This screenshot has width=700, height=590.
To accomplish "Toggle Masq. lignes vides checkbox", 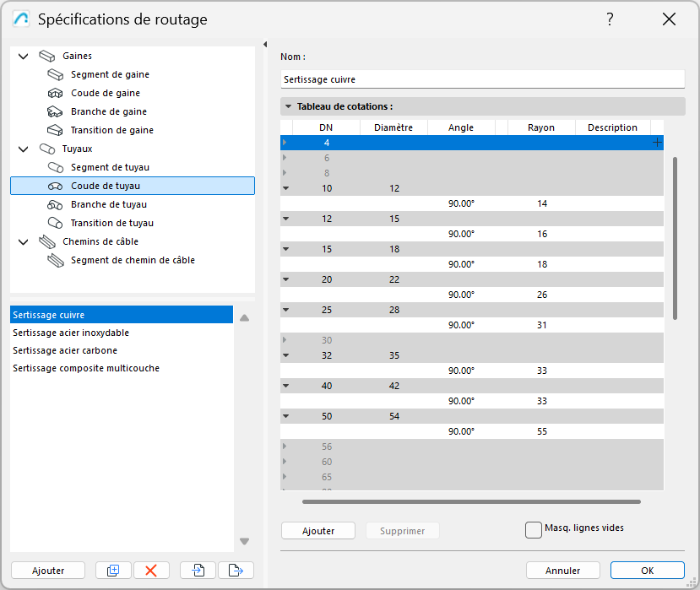I will coord(533,529).
